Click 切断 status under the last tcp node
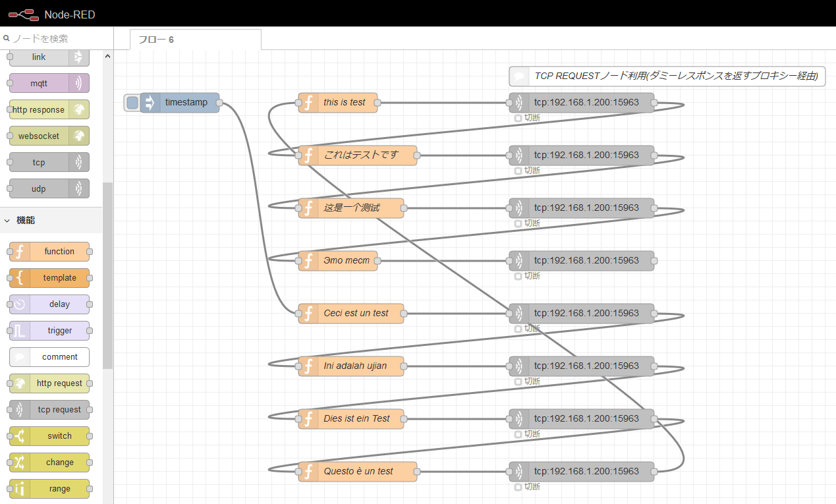836x504 pixels. (x=528, y=487)
